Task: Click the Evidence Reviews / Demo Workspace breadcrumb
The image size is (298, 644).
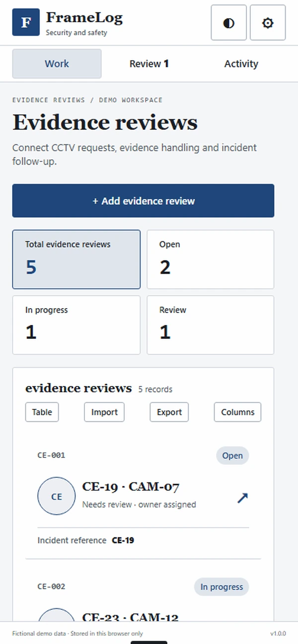Action: (87, 100)
